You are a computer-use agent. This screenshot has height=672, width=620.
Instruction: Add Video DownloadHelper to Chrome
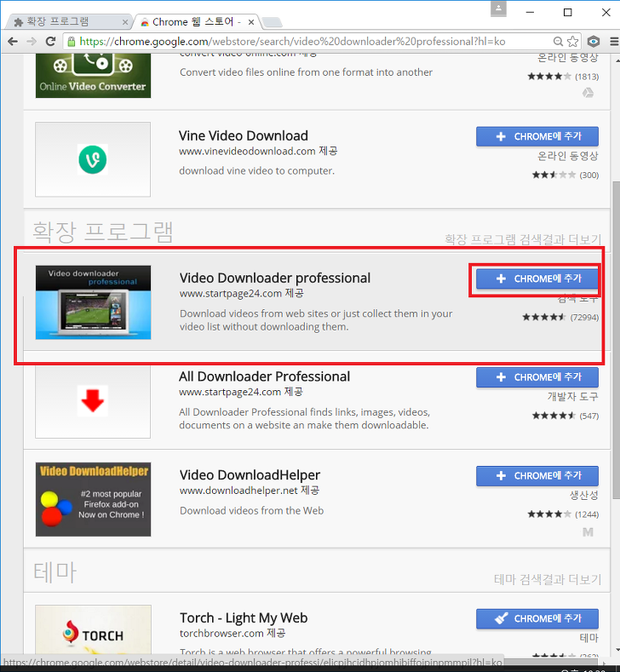point(537,476)
